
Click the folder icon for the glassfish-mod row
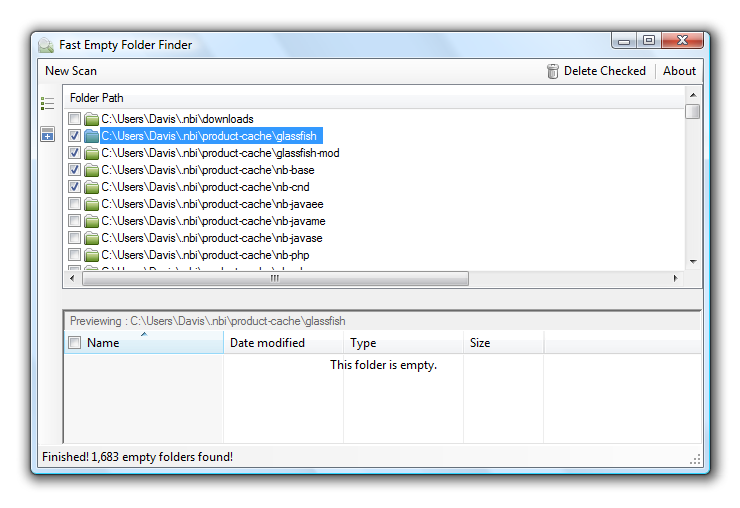[x=91, y=153]
